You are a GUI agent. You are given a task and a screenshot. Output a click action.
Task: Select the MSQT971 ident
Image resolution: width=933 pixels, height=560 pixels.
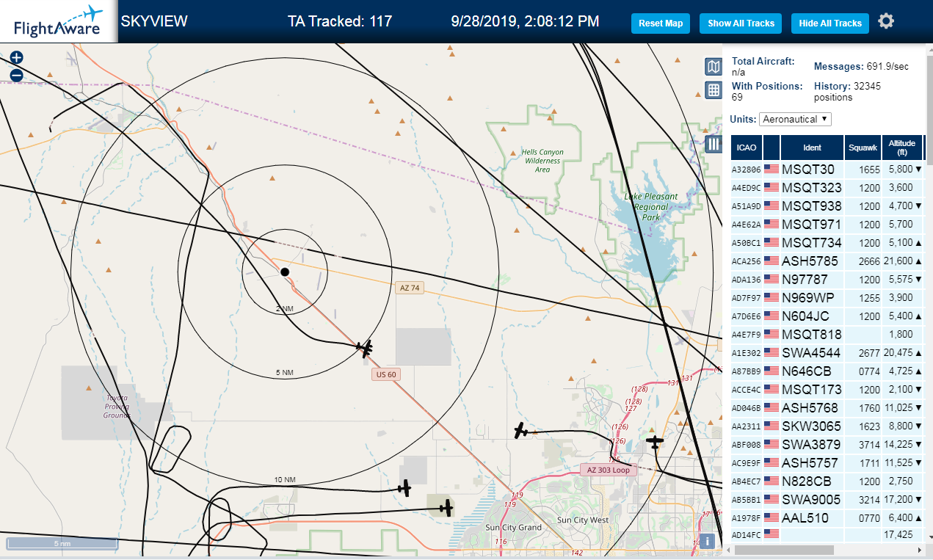[812, 224]
